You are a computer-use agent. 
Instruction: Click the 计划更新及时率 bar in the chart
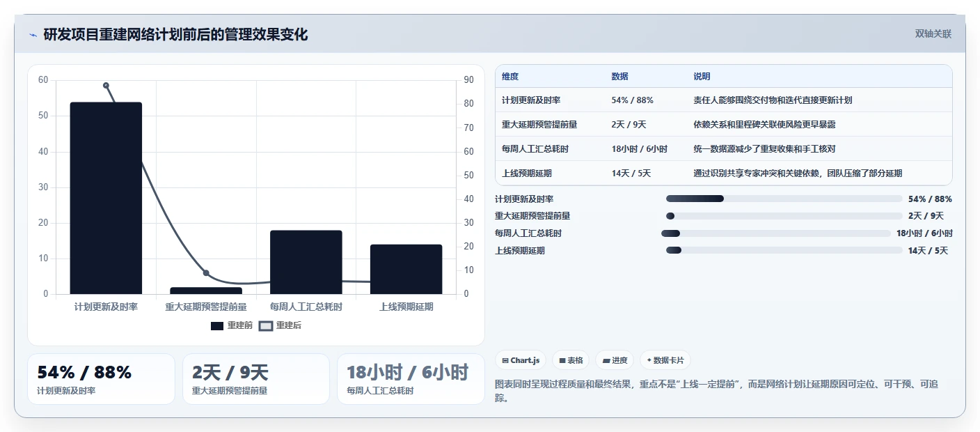point(106,198)
